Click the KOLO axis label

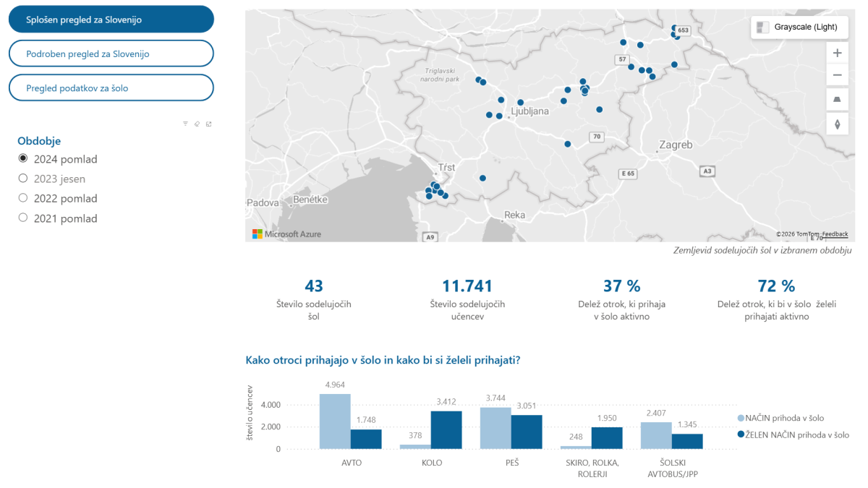[431, 462]
